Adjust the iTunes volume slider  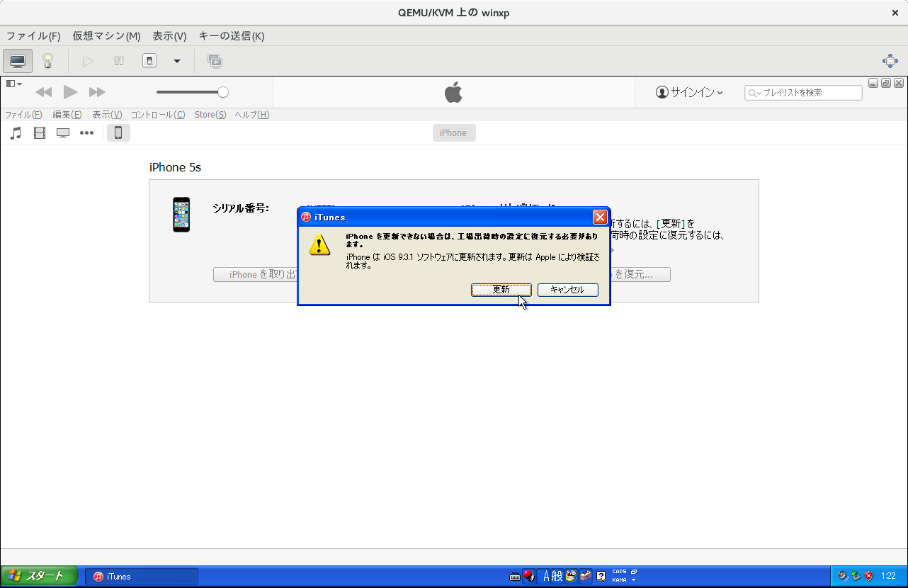192,92
